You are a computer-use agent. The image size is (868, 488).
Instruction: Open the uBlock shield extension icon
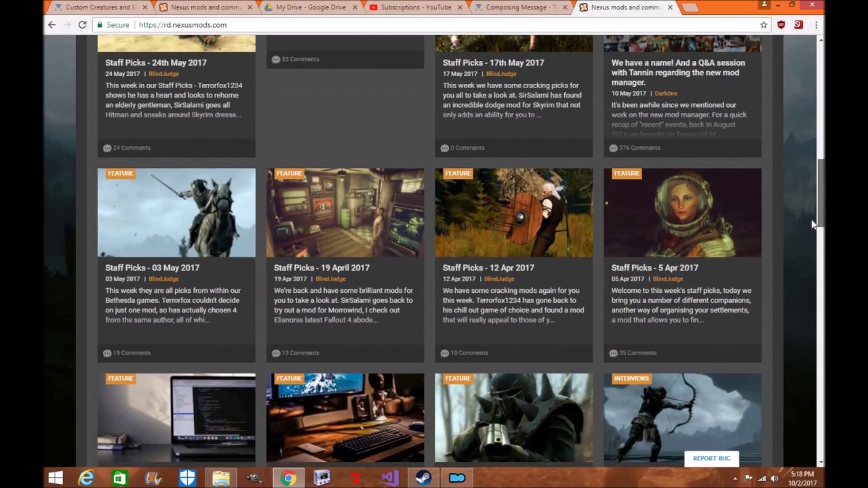[x=781, y=24]
